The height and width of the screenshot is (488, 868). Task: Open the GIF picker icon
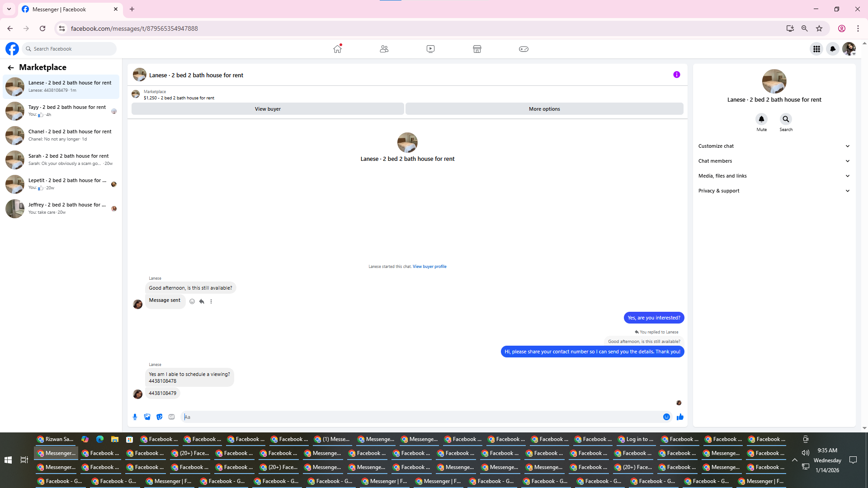[171, 417]
